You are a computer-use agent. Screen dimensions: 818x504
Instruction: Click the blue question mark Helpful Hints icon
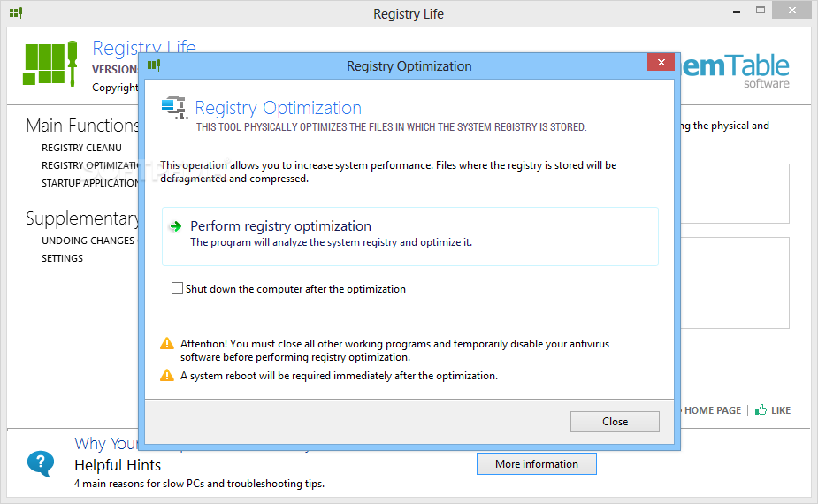(41, 463)
